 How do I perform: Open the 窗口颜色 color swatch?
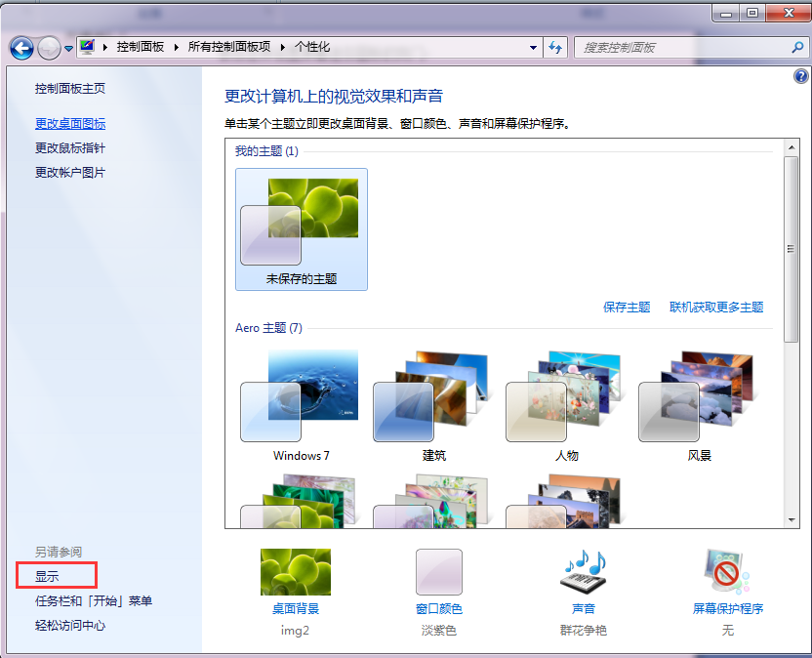pos(439,572)
